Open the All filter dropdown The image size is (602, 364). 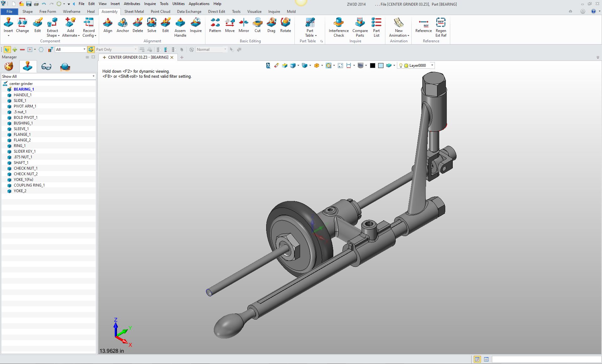coord(84,50)
